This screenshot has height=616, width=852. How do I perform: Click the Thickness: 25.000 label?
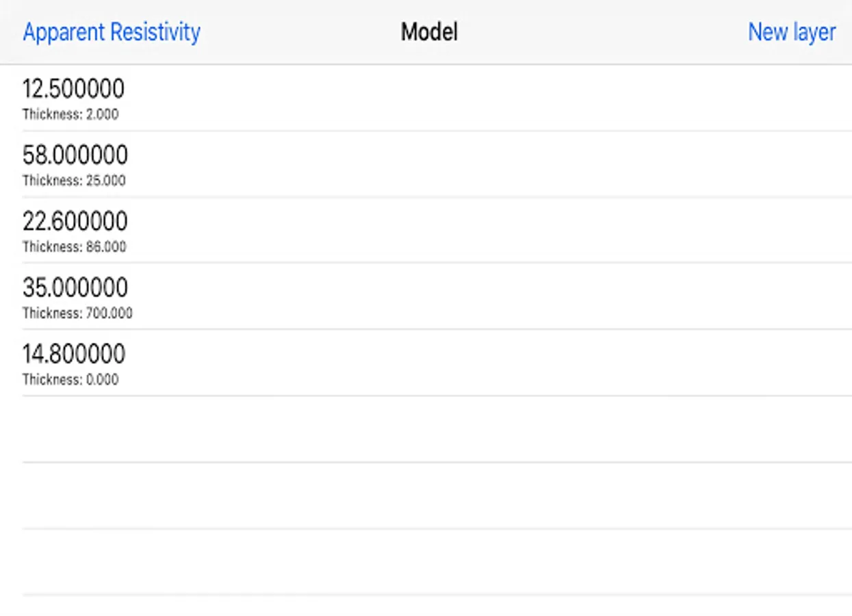point(74,181)
